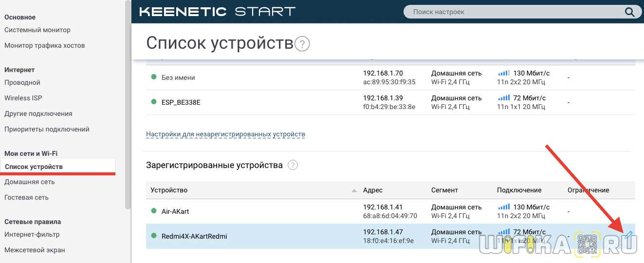Go to Проводной connection settings

tap(22, 82)
